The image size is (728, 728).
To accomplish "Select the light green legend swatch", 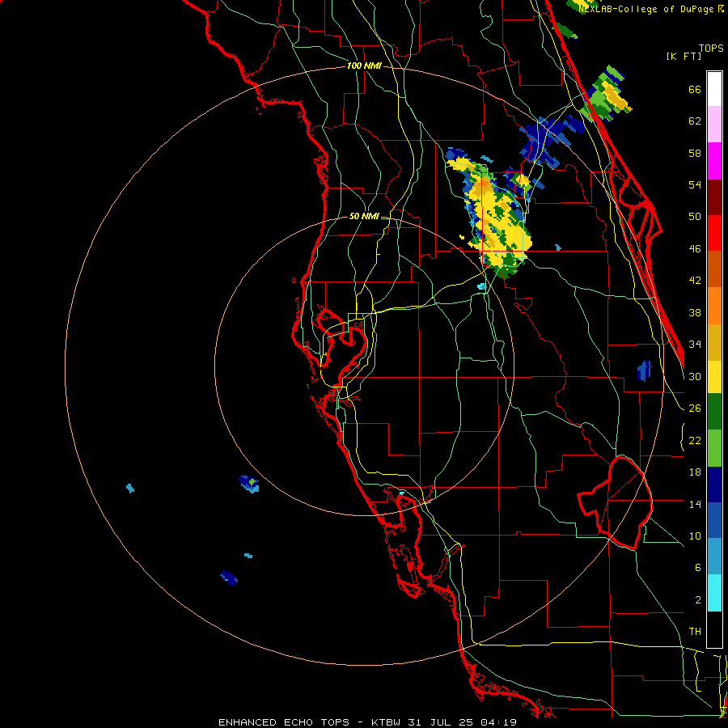I will 714,448.
